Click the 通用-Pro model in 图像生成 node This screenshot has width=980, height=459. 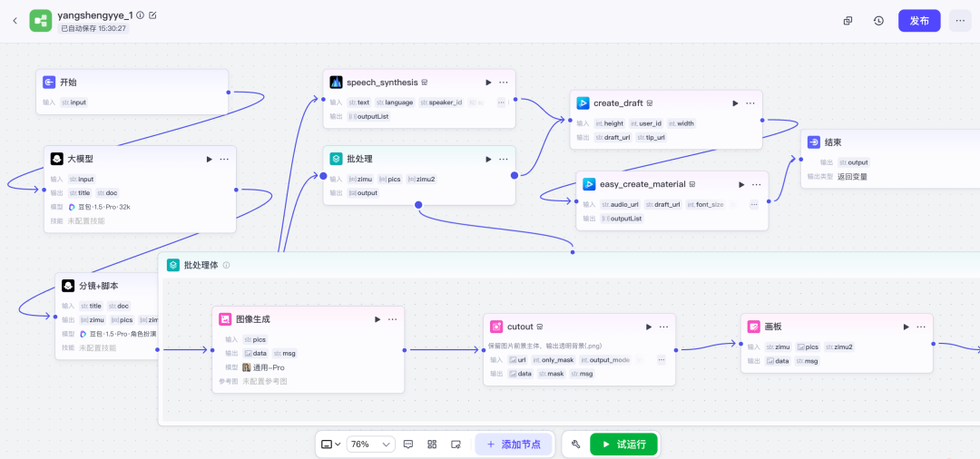point(263,367)
